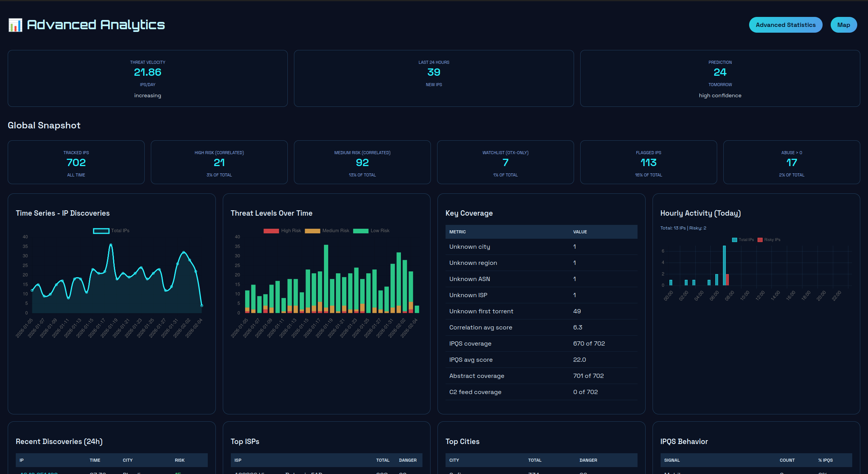Click the Flagged IPs card showing 113
The height and width of the screenshot is (474, 868).
coord(648,162)
